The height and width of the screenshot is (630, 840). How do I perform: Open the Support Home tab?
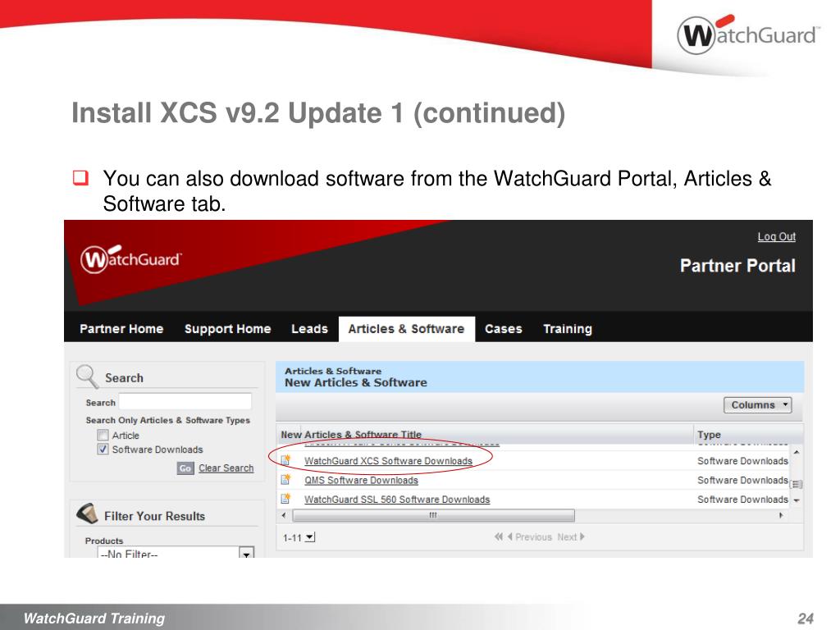tap(228, 329)
